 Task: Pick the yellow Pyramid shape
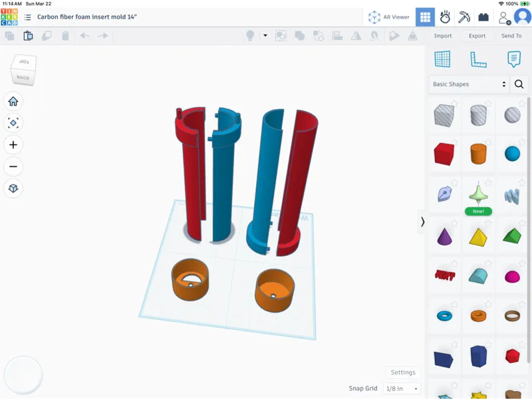478,237
